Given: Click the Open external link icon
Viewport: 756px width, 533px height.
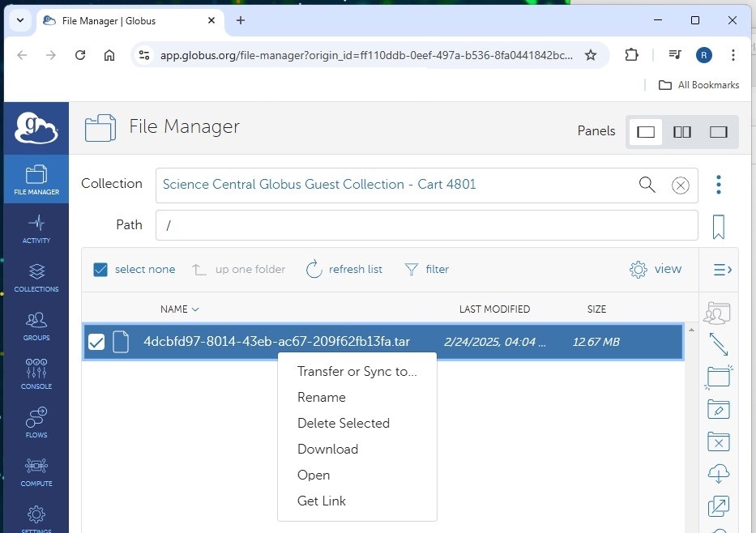Looking at the screenshot, I should coord(719,506).
